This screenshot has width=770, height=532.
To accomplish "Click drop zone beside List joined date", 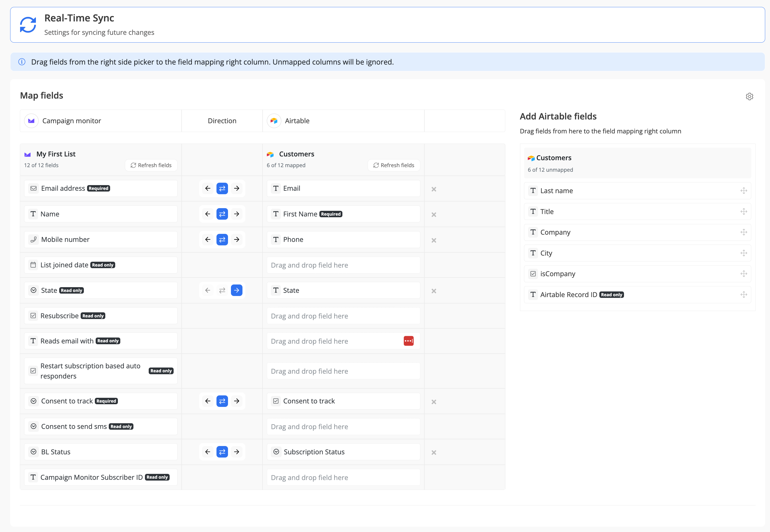I will (343, 265).
